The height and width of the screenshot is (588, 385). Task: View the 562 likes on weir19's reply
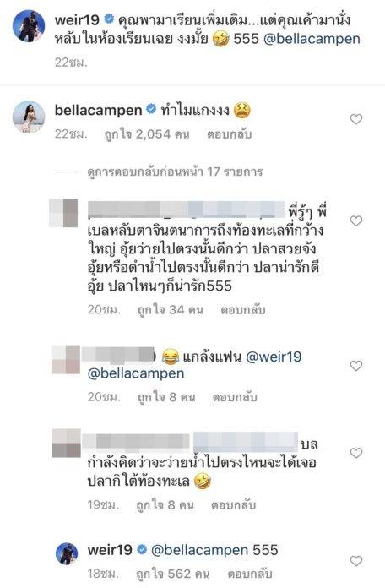[172, 574]
